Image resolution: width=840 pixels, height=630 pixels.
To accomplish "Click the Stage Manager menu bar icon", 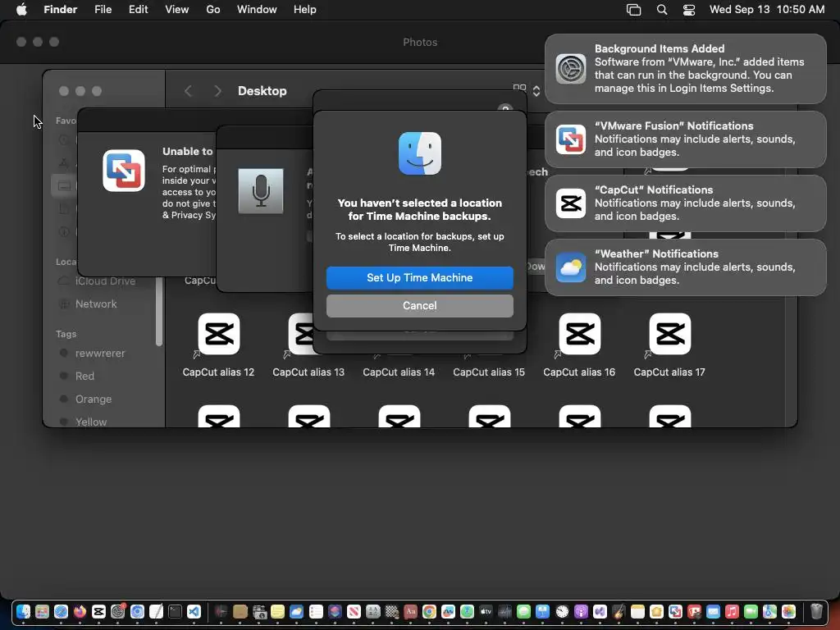I will (634, 10).
